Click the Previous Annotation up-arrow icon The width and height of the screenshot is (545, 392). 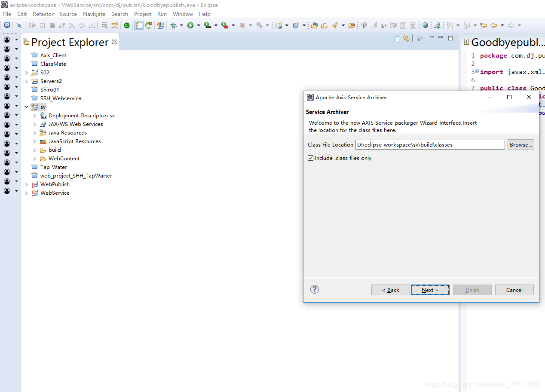click(x=466, y=25)
